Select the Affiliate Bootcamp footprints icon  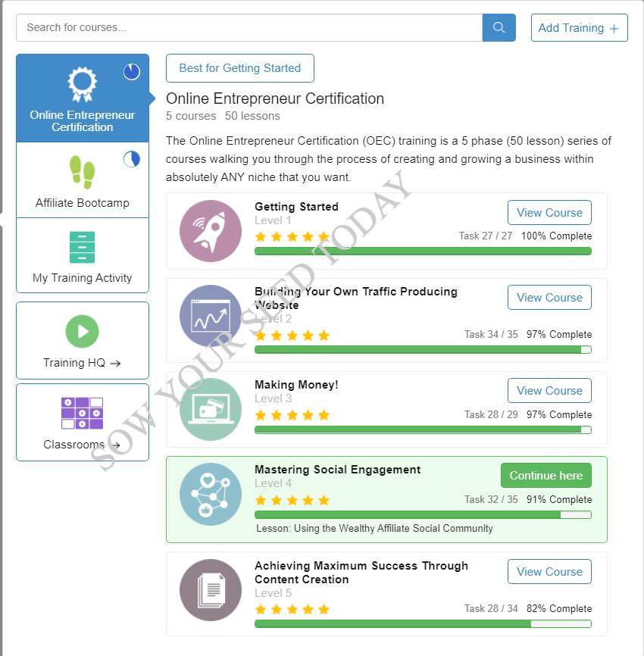(x=83, y=172)
